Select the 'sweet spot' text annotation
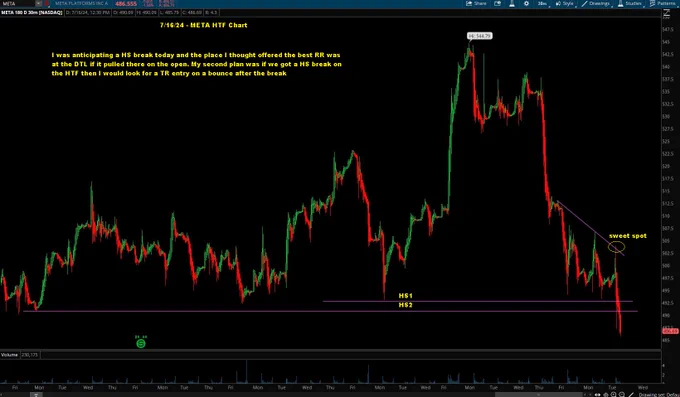680x397 pixels. point(628,236)
